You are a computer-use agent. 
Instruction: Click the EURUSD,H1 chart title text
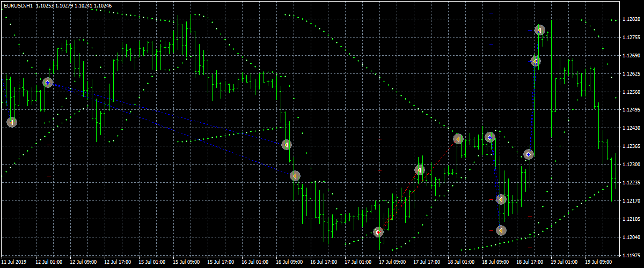(18, 5)
